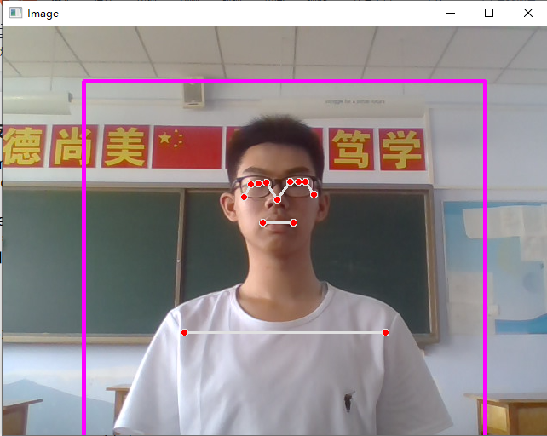Select the lowest-left red dot near the glasses

pos(244,197)
